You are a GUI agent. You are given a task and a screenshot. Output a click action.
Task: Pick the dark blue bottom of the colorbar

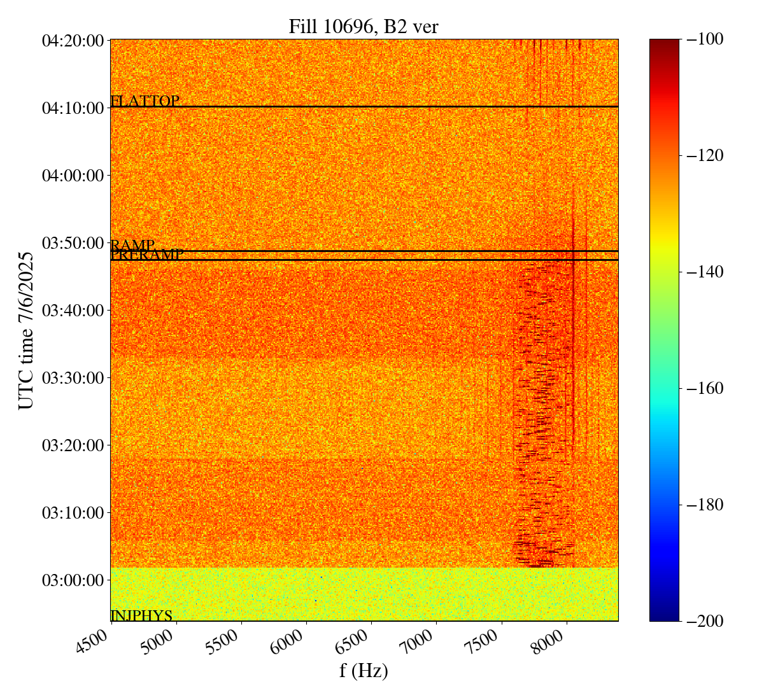coord(664,615)
